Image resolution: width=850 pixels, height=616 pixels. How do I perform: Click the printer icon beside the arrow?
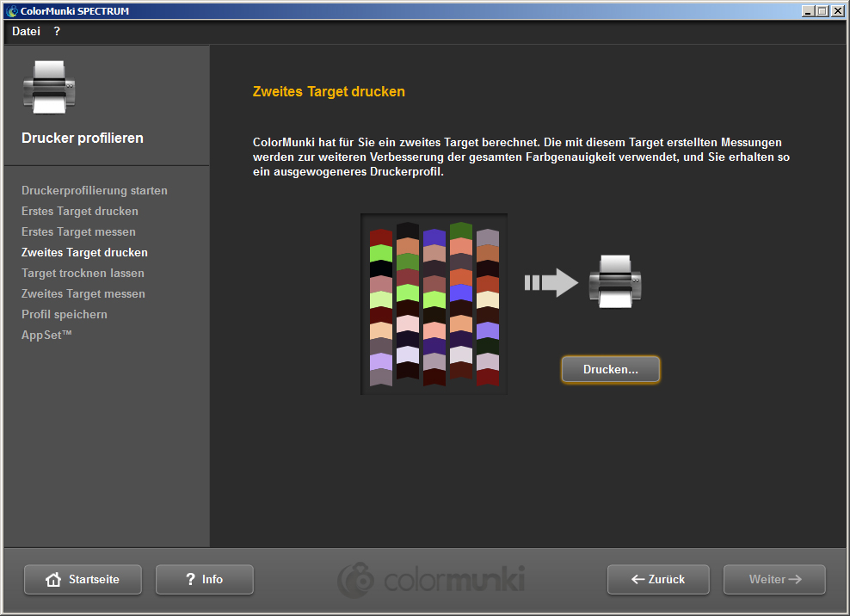click(615, 281)
